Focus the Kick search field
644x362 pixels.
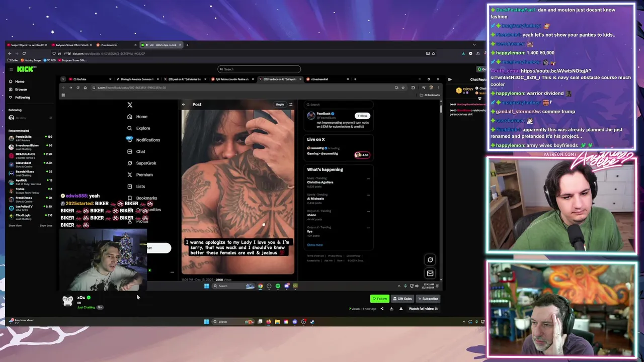(x=259, y=69)
